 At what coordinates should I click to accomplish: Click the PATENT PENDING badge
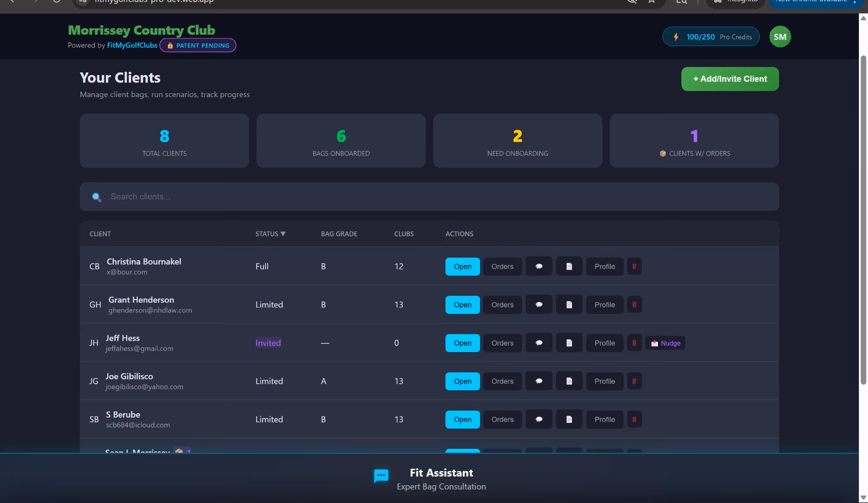pyautogui.click(x=198, y=45)
